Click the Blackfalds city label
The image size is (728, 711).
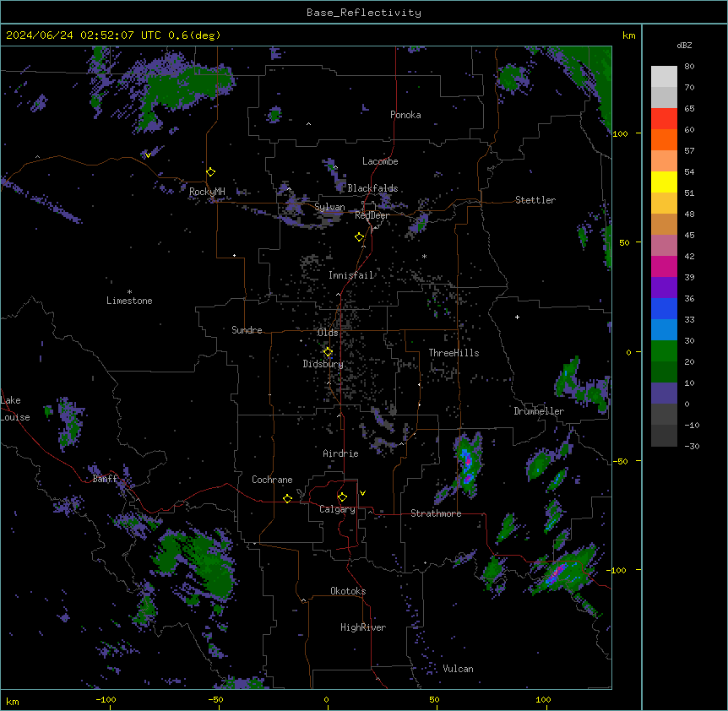372,188
